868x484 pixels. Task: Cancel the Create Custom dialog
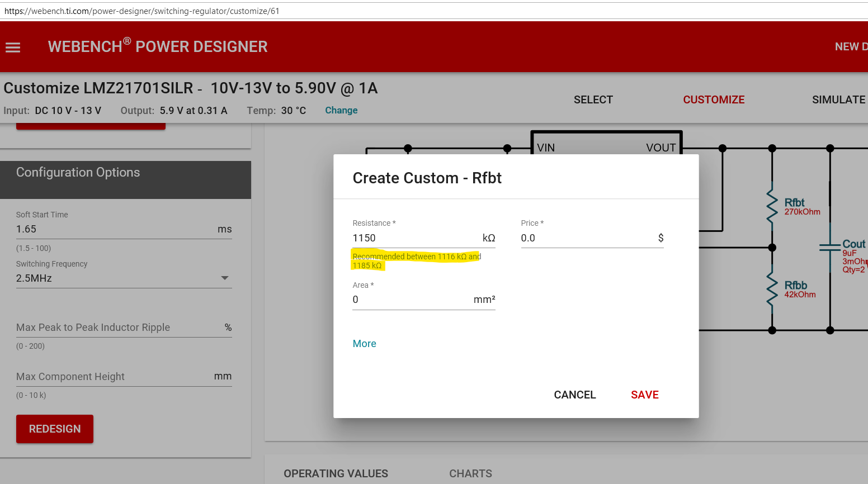(x=575, y=395)
